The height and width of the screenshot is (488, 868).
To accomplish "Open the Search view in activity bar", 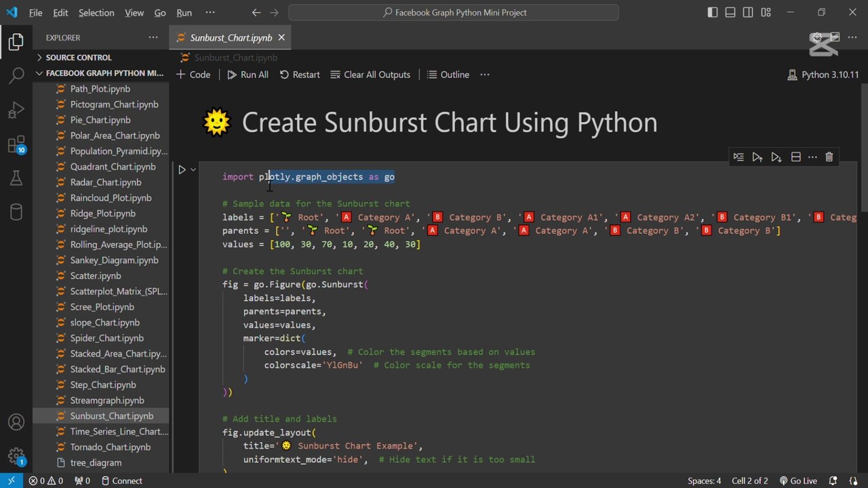I will (16, 75).
